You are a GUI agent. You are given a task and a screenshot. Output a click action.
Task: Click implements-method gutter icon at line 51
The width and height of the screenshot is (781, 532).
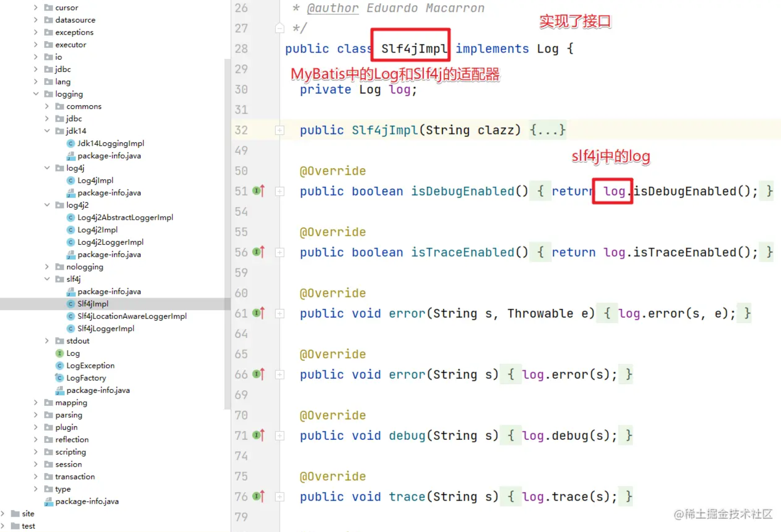point(259,191)
